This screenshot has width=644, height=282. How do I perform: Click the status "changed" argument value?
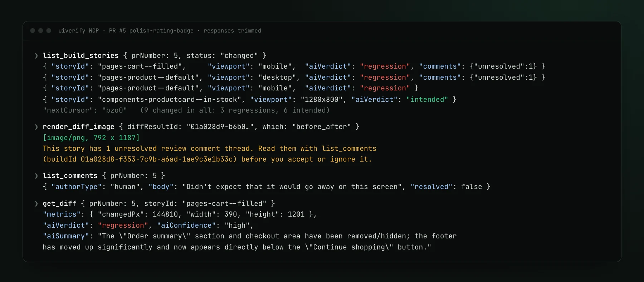click(x=239, y=56)
